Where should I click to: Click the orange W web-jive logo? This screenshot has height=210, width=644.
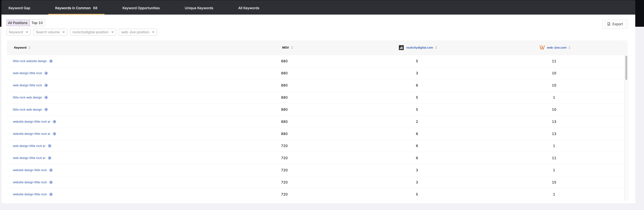click(542, 48)
